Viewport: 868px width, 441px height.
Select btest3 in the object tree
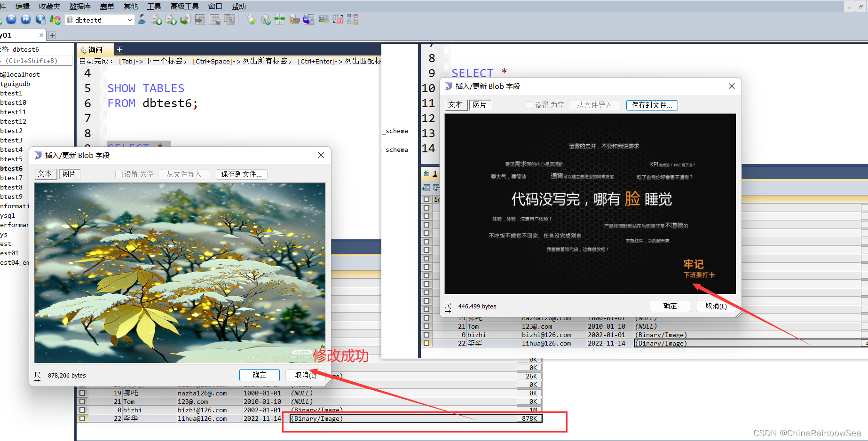[11, 140]
